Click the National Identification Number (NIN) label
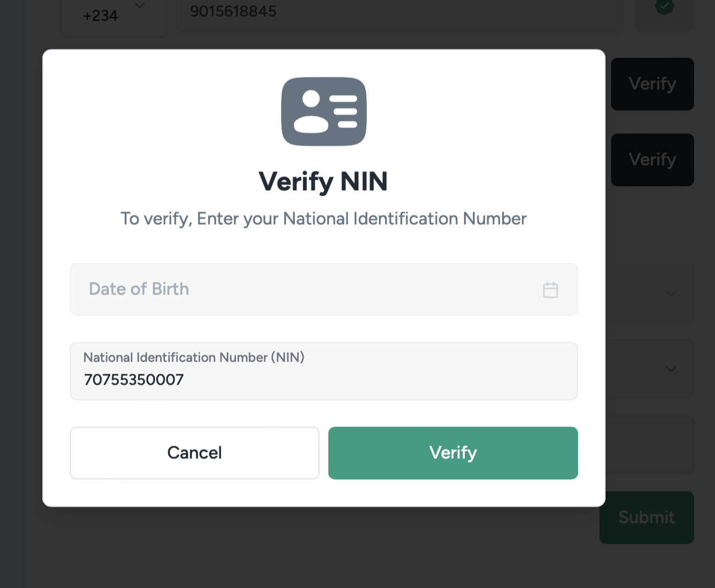 [x=194, y=358]
